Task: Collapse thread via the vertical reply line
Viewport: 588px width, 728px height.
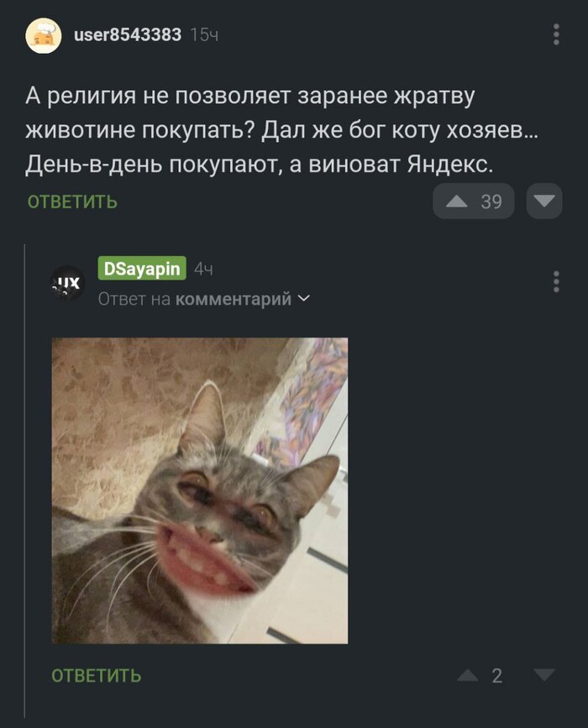Action: tap(24, 480)
